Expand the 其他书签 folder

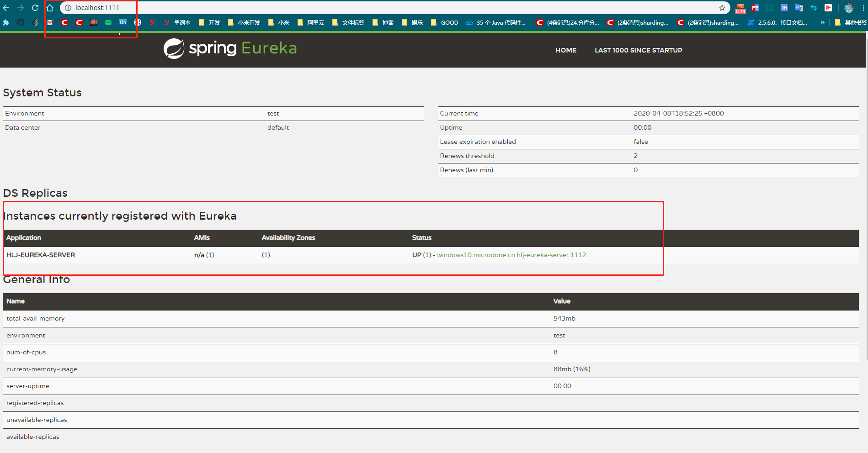[x=851, y=22]
